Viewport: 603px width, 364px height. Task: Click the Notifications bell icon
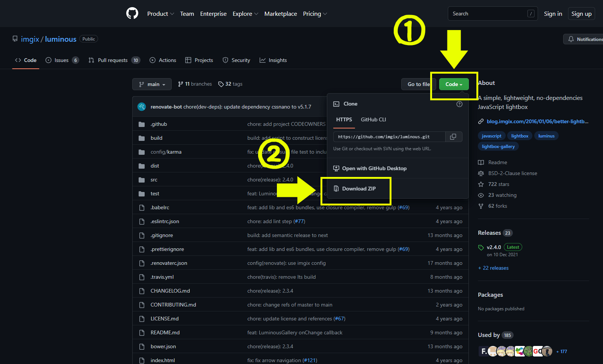coord(571,39)
